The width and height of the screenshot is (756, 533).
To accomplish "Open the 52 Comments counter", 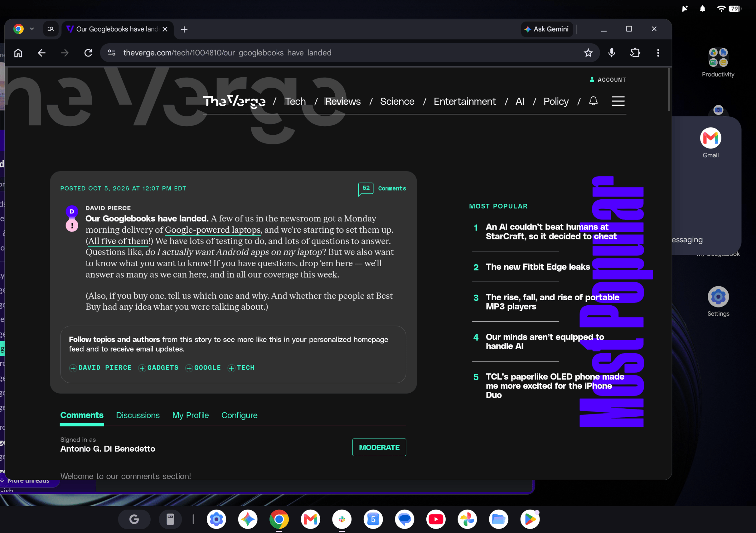I will point(382,189).
